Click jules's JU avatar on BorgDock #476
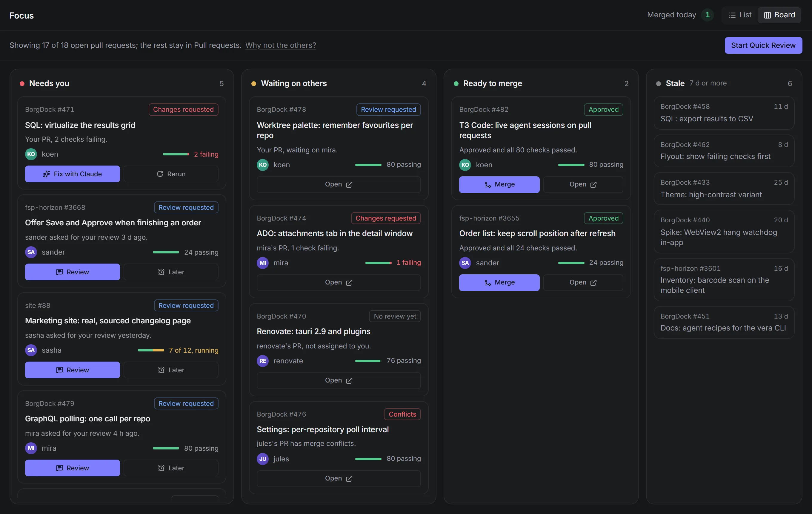812x514 pixels. [x=263, y=459]
